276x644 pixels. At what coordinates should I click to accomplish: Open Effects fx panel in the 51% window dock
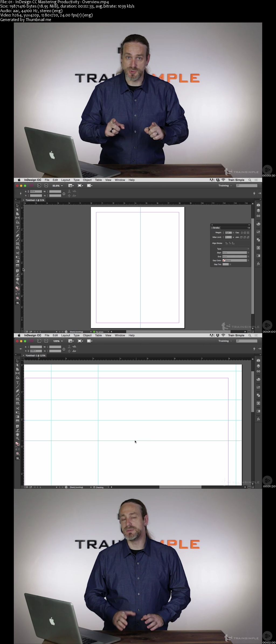[x=258, y=264]
